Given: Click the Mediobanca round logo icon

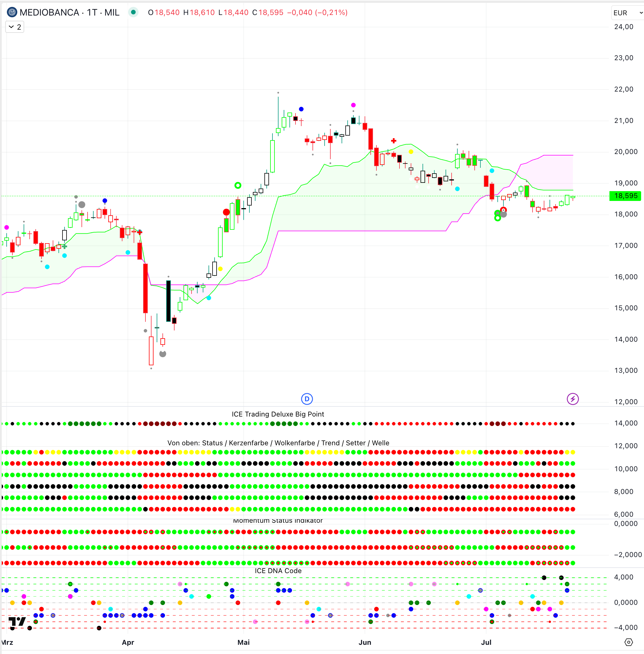Looking at the screenshot, I should pyautogui.click(x=12, y=12).
